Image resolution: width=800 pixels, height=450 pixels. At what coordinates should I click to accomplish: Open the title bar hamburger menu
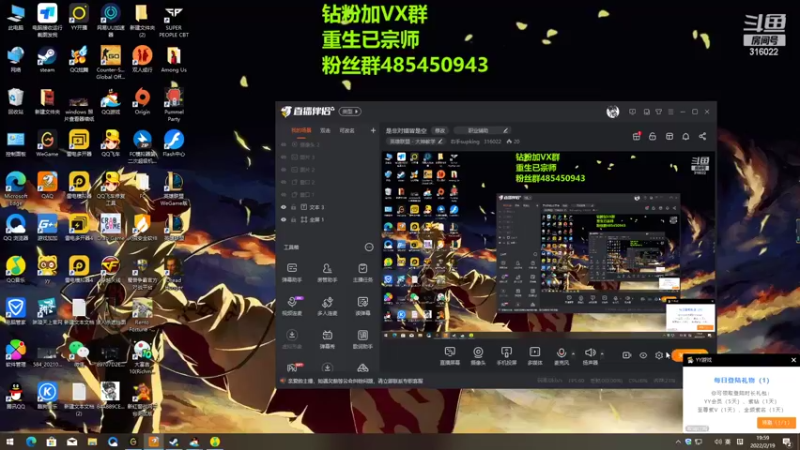pyautogui.click(x=671, y=112)
